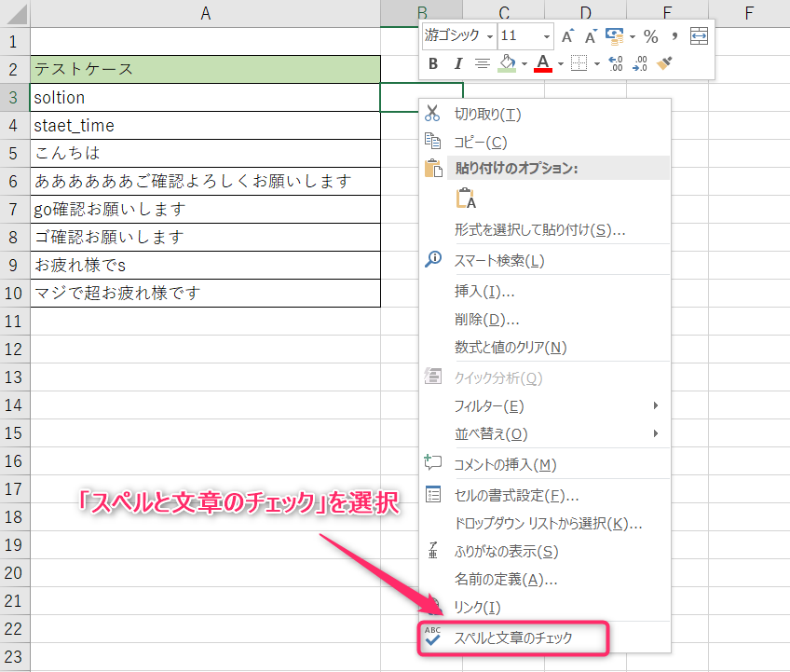Click the paste text-only clipboard A icon

coord(466,199)
